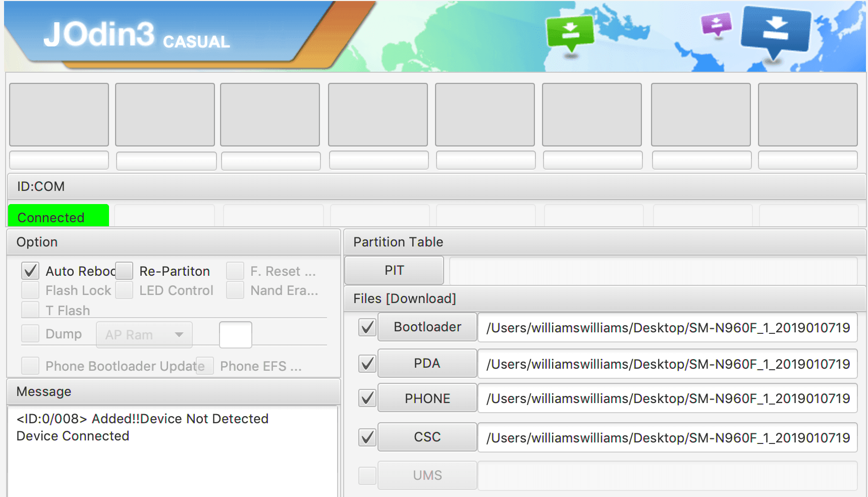The width and height of the screenshot is (868, 497).
Task: Click the large blue download icon
Action: [x=776, y=31]
